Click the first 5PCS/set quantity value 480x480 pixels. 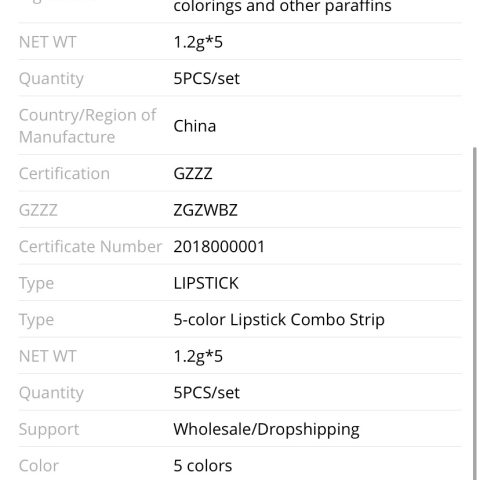tap(206, 79)
